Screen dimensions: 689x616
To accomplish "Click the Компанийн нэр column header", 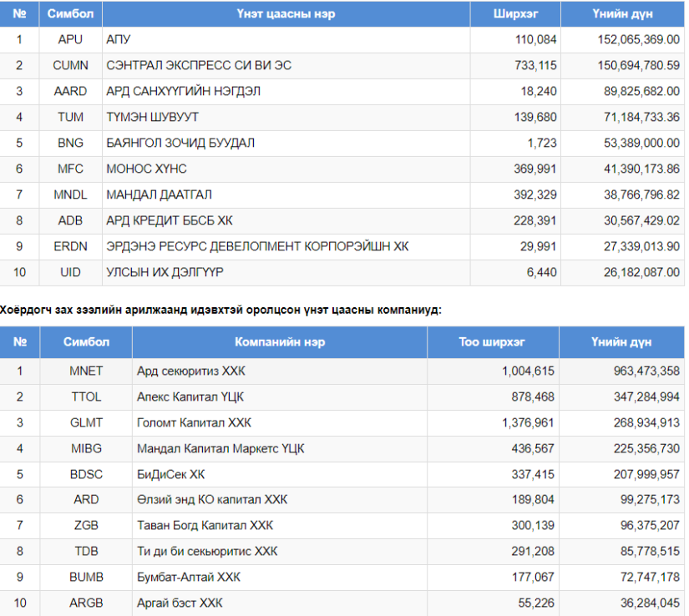I will [280, 342].
